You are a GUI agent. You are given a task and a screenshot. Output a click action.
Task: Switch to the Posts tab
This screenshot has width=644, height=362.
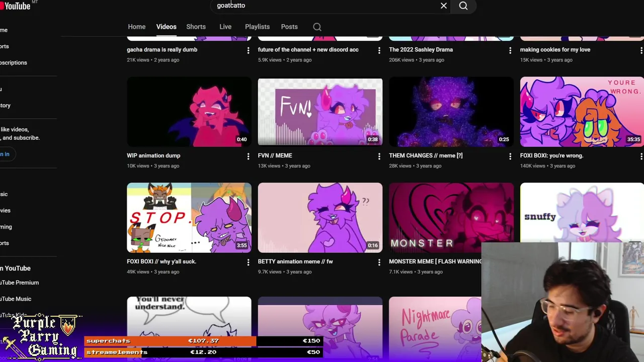tap(289, 27)
